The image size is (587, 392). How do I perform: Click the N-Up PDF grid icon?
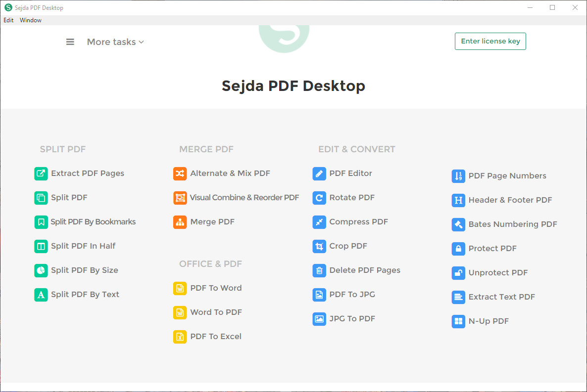pyautogui.click(x=458, y=321)
